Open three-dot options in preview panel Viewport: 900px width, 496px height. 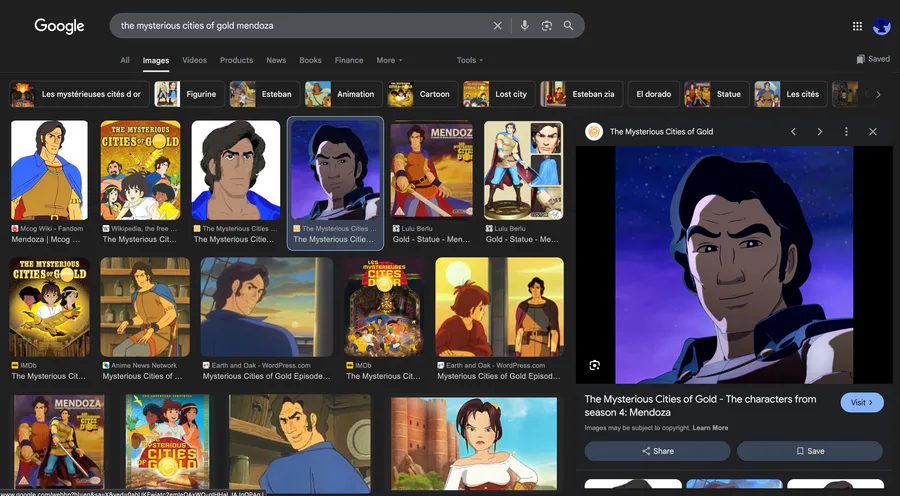846,131
